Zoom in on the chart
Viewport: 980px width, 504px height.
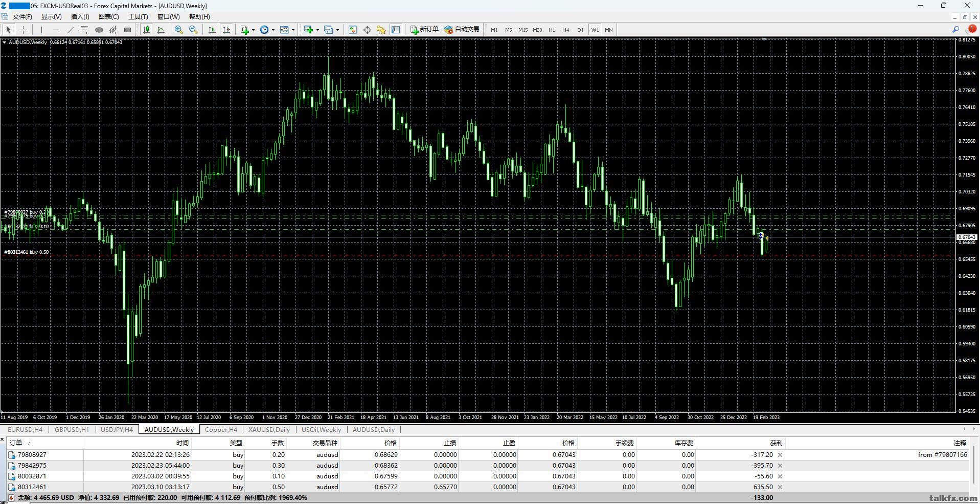(x=178, y=30)
